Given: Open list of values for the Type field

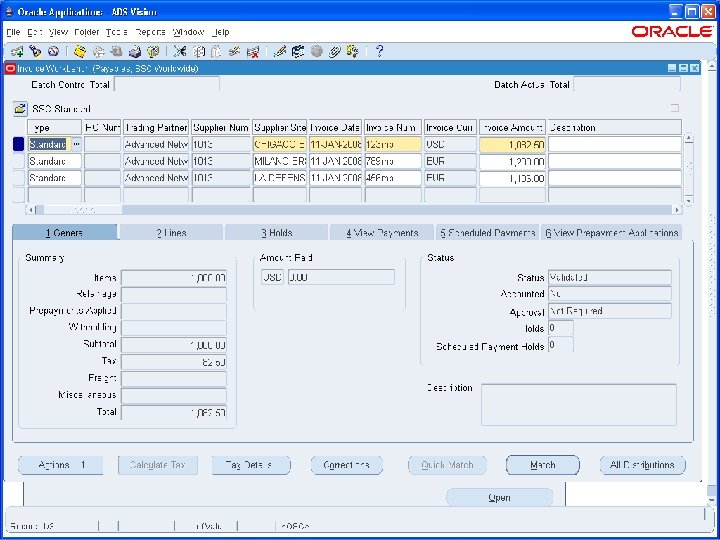Looking at the screenshot, I should [x=76, y=144].
